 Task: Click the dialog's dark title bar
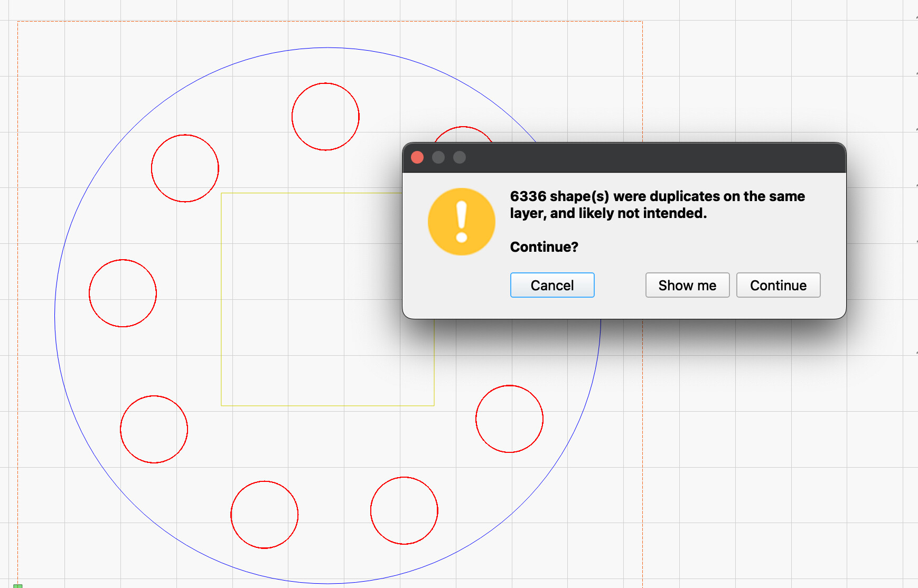[x=634, y=157]
